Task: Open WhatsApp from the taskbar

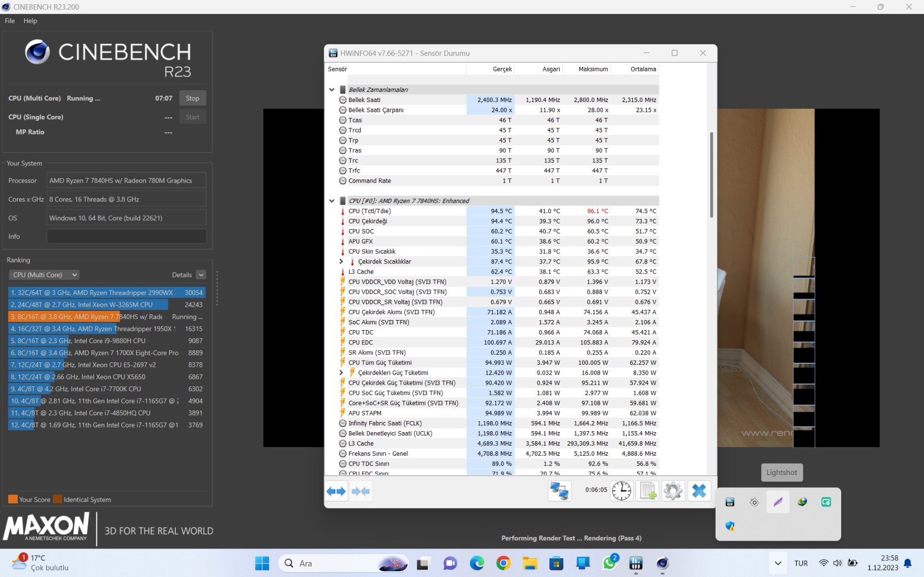Action: (610, 563)
